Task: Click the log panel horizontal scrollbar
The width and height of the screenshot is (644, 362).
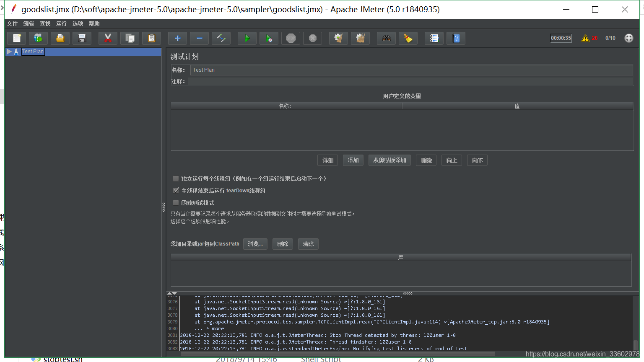Action: [x=338, y=354]
